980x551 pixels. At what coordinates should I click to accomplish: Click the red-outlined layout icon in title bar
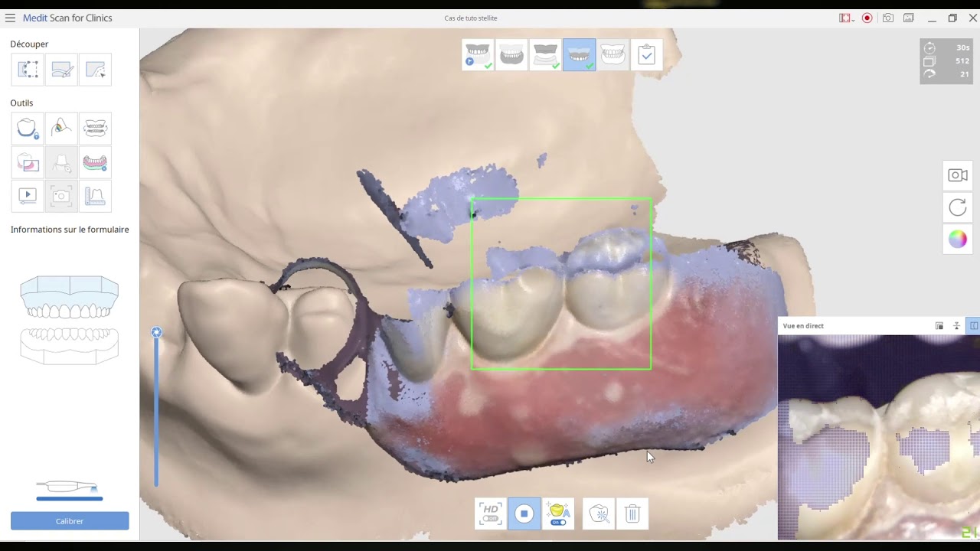pos(846,18)
